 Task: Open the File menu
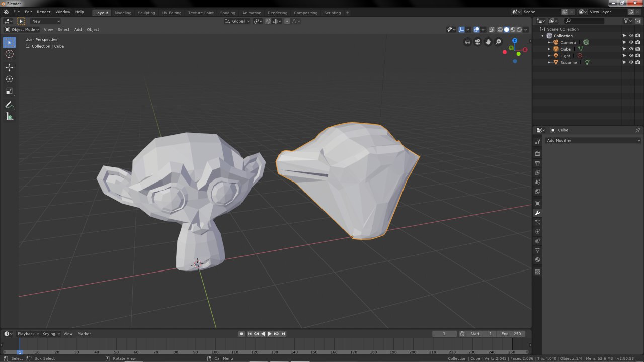(17, 12)
